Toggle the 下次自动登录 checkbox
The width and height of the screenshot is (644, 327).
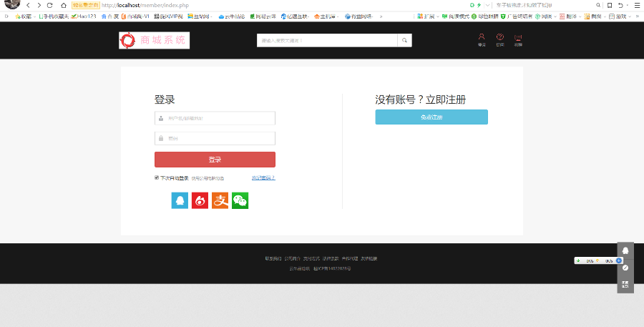click(x=157, y=177)
